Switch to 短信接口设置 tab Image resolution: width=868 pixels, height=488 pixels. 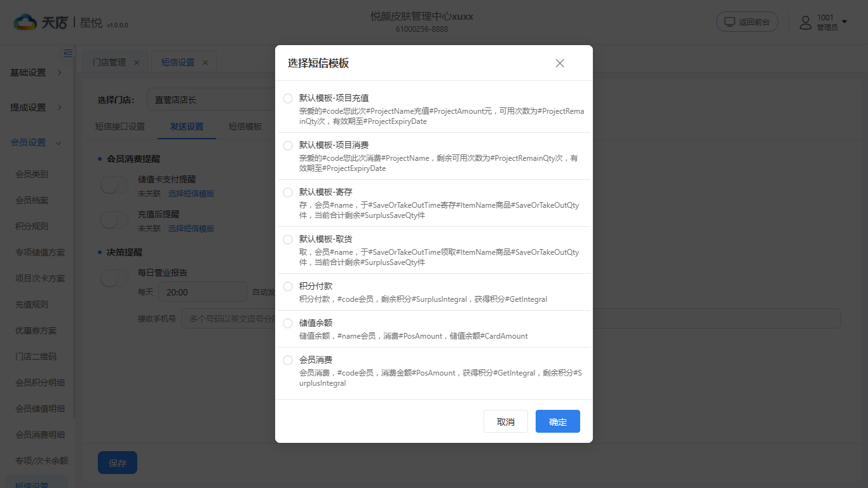click(120, 126)
